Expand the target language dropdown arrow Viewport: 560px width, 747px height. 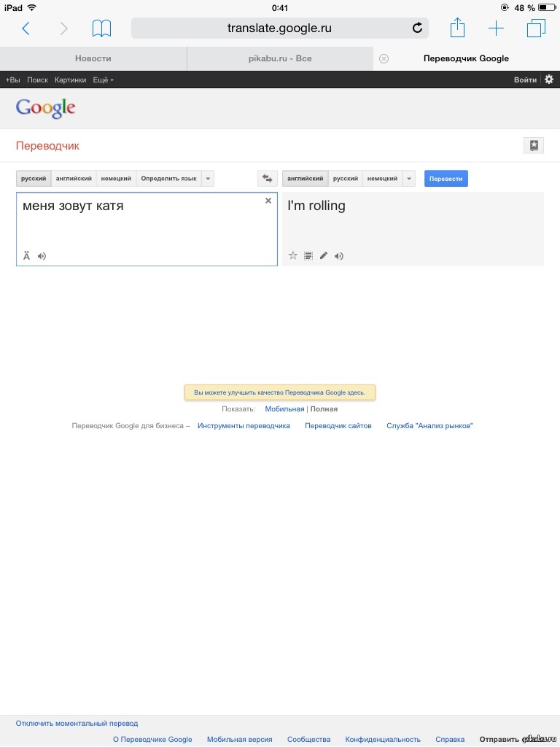408,179
